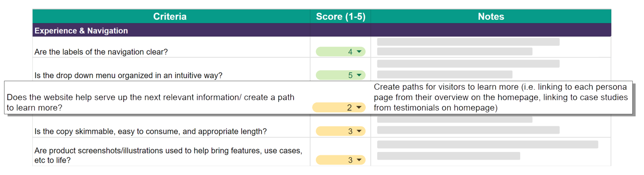Expand the score dropdown for drop down menu organization
Image resolution: width=644 pixels, height=175 pixels.
(x=359, y=75)
